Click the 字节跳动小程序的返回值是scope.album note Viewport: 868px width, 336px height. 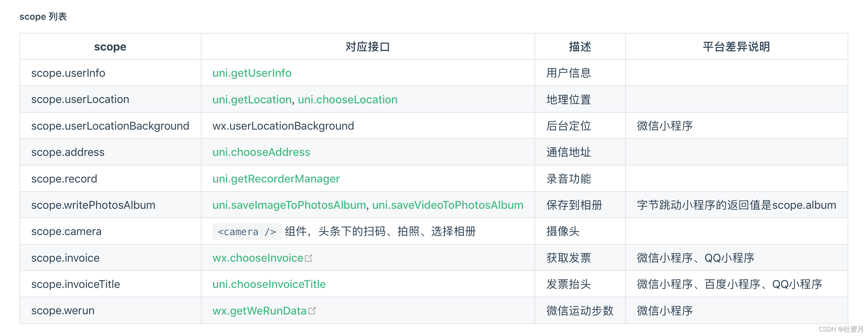pos(736,205)
